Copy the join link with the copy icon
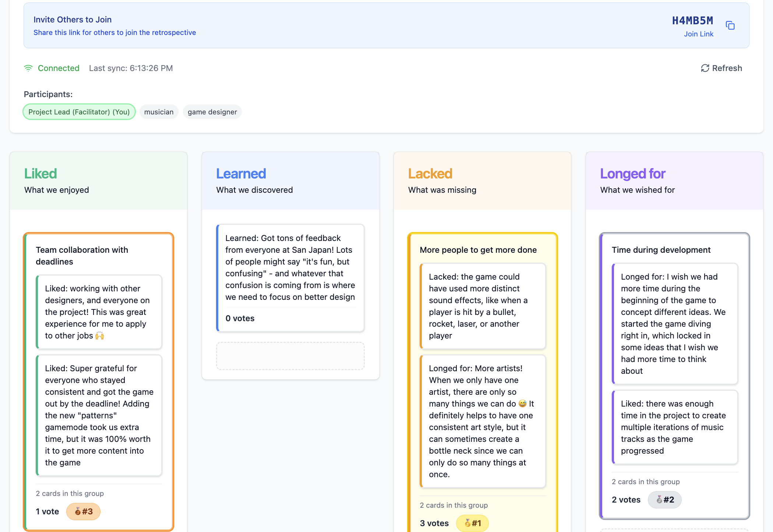The image size is (773, 532). tap(730, 25)
